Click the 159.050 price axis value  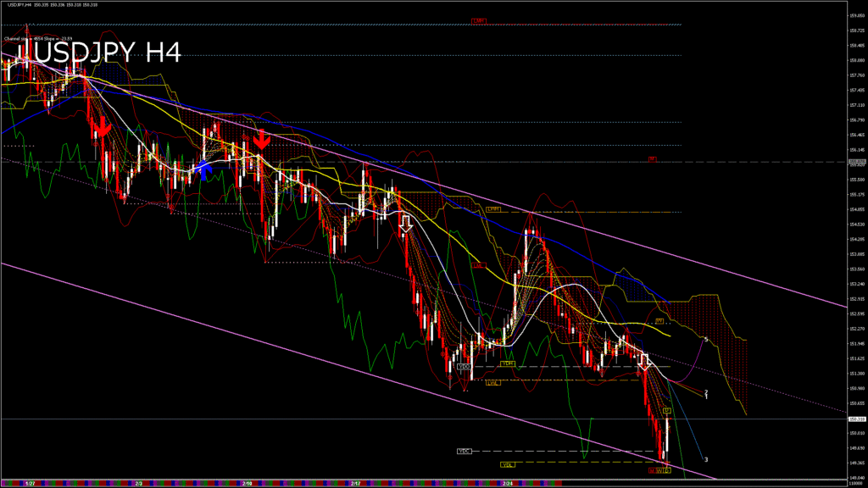pos(857,15)
